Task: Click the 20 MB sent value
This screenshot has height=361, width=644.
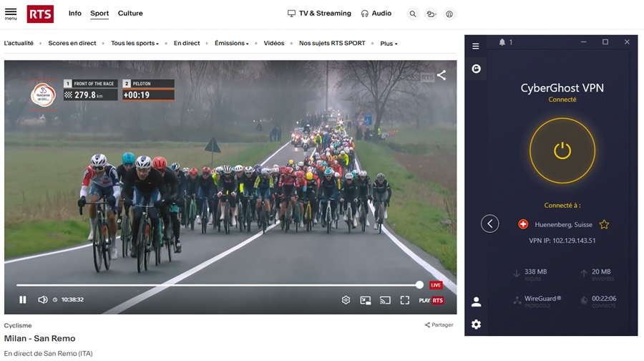Action: pos(601,271)
